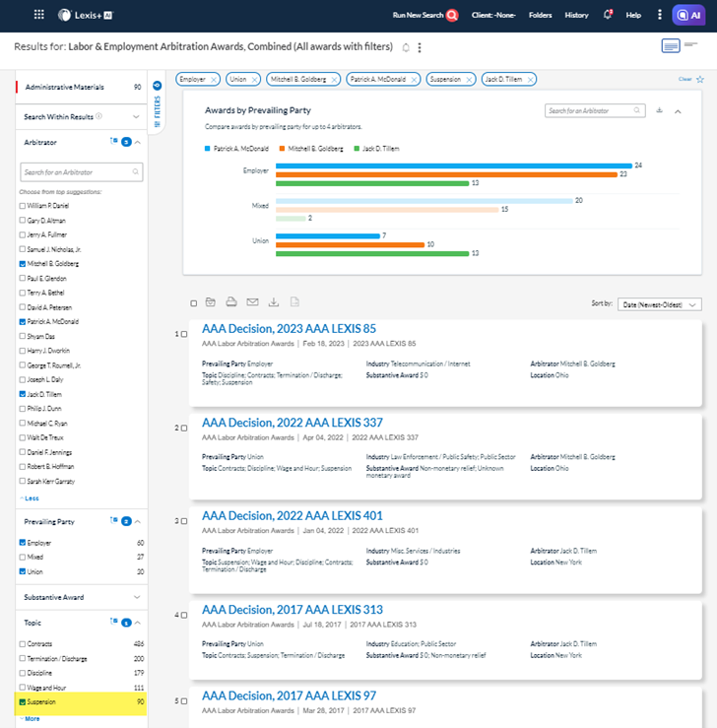Expand Search Within Results section

pos(136,116)
